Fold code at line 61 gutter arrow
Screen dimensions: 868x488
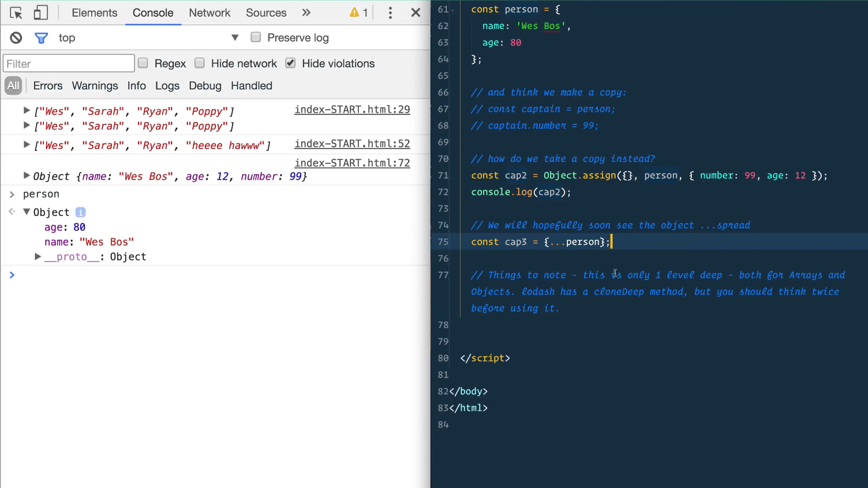click(x=452, y=10)
